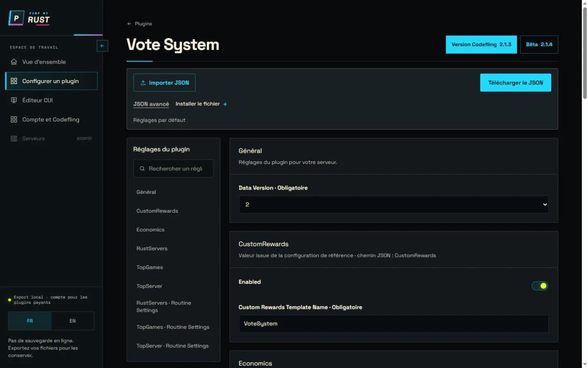Open Éditeur CUI in the sidebar
588x368 pixels.
(x=51, y=100)
